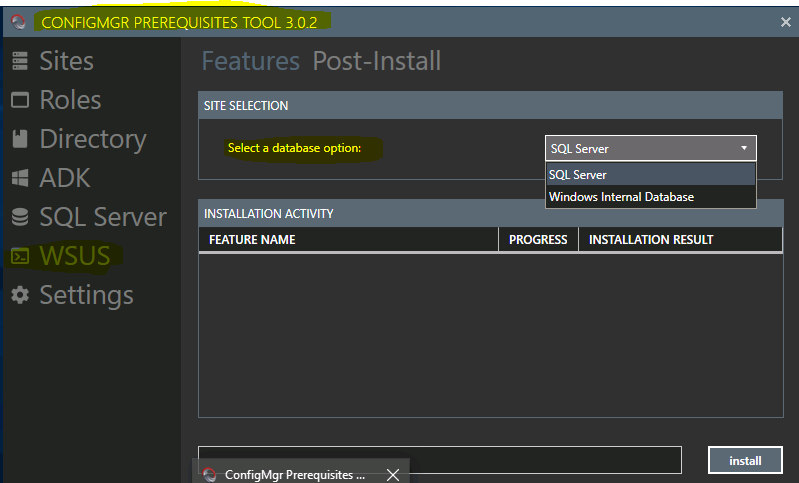Click the FEATURE NAME column header
The height and width of the screenshot is (483, 799).
[x=349, y=239]
